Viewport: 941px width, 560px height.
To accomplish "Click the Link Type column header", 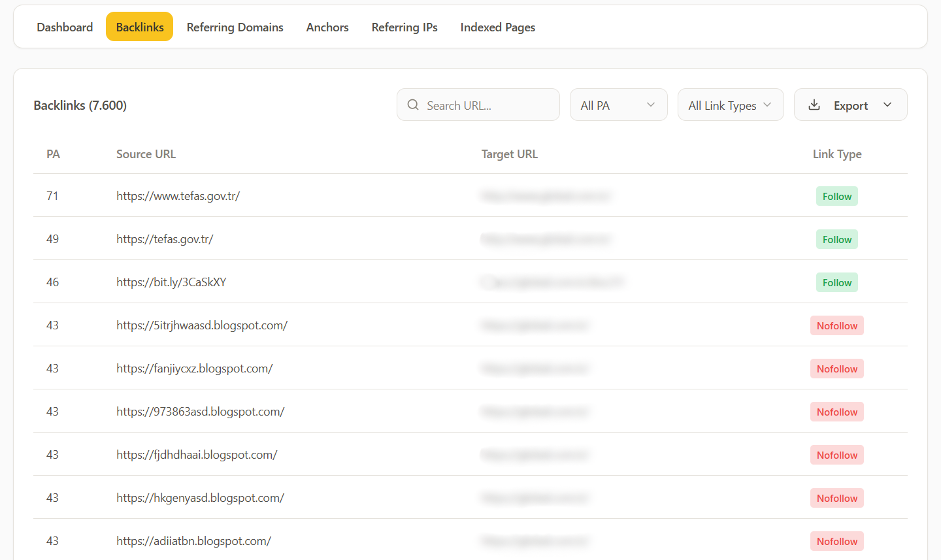I will point(836,154).
